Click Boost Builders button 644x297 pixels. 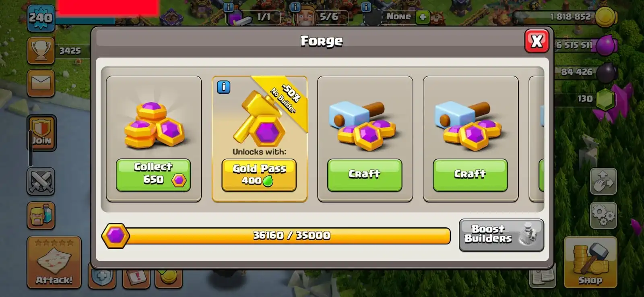coord(502,235)
